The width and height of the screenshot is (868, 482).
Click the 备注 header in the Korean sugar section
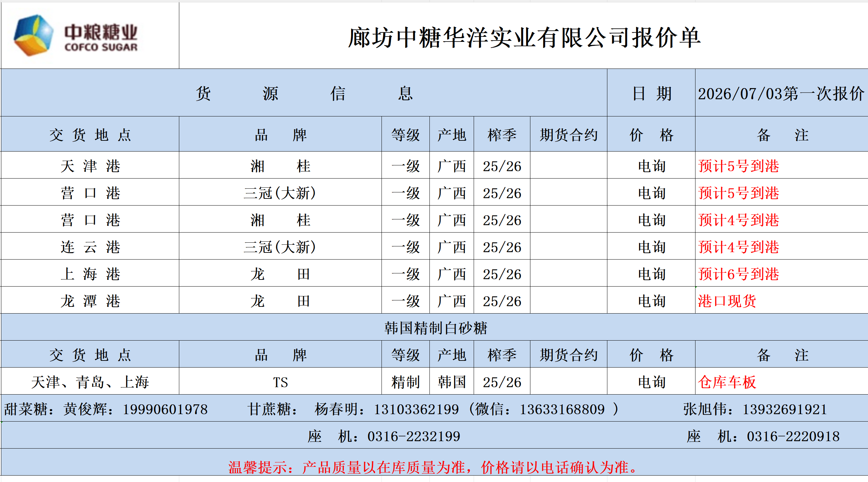[x=782, y=355]
